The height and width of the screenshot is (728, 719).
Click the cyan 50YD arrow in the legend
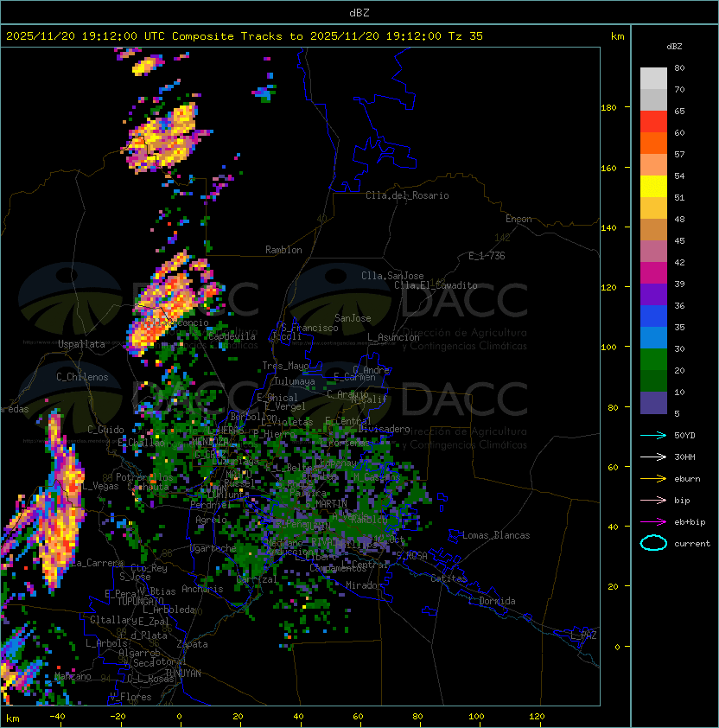pos(653,436)
